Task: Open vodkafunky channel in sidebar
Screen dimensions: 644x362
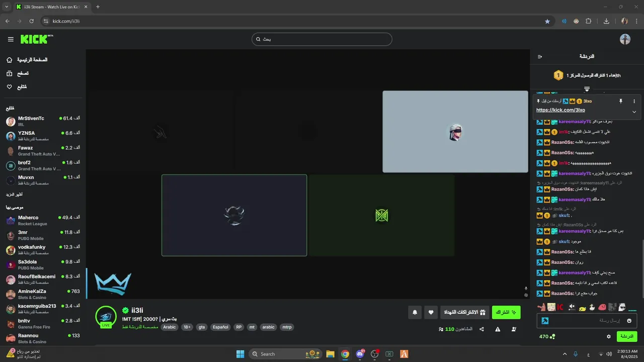Action: coord(43,250)
